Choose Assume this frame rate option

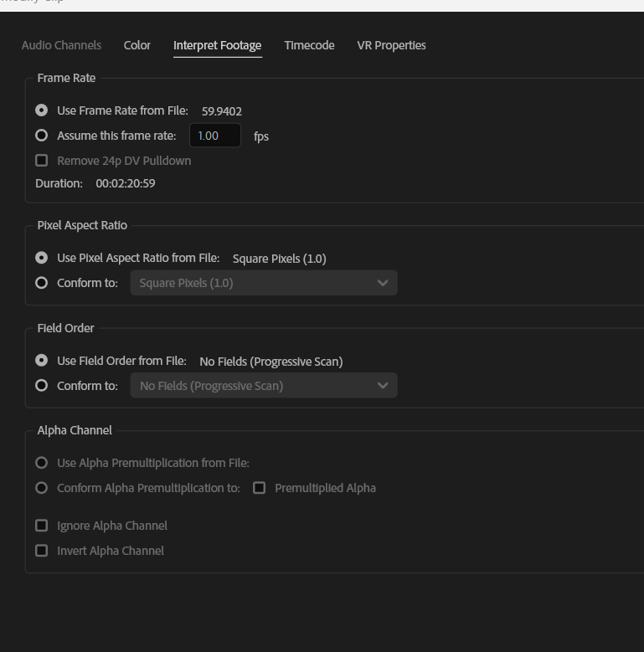(42, 136)
